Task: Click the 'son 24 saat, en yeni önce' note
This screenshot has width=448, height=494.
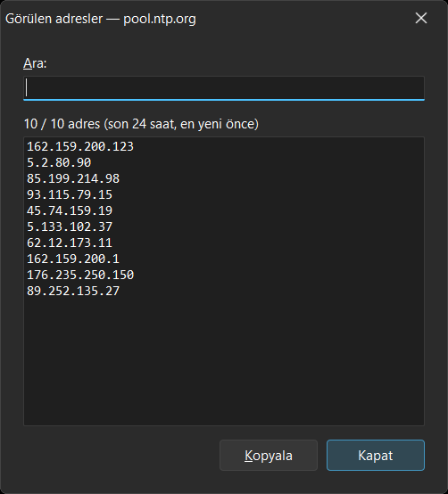Action: click(x=181, y=124)
